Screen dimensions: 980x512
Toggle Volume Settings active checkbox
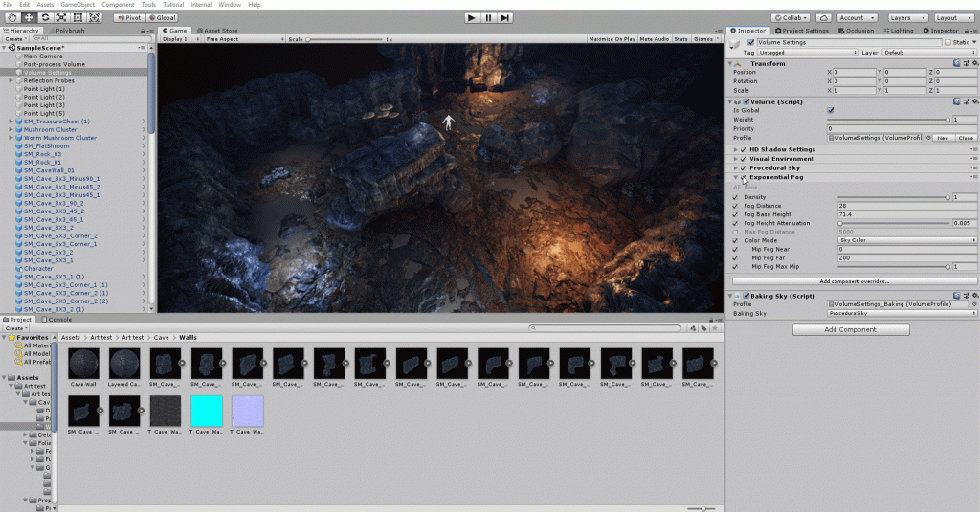[751, 42]
